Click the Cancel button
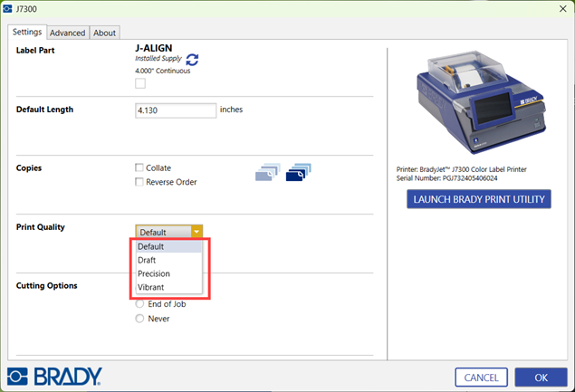Screen dimensions: 575x392 click(481, 377)
